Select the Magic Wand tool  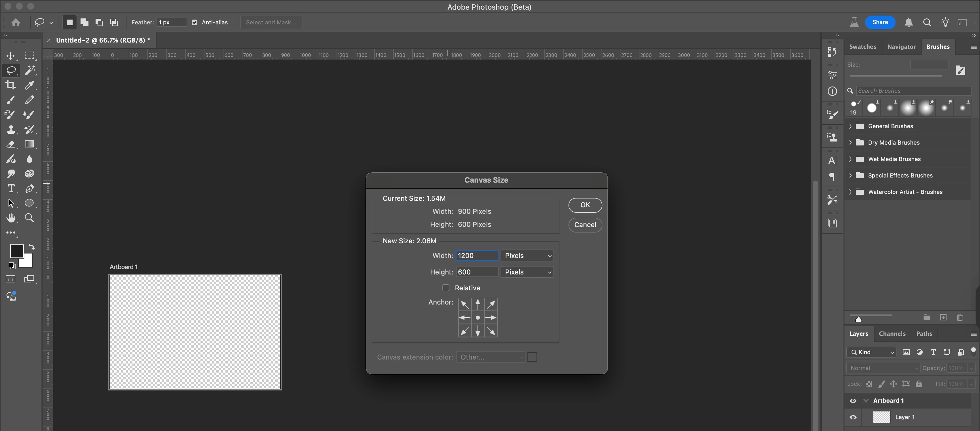coord(30,70)
